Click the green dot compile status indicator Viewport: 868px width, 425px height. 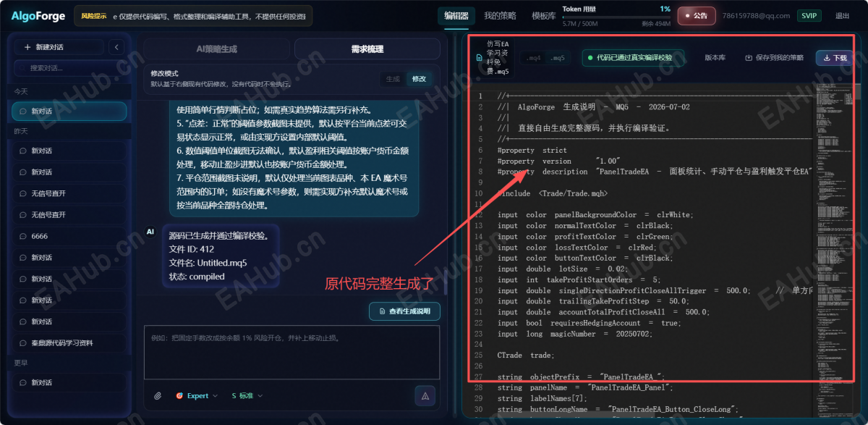pos(590,58)
